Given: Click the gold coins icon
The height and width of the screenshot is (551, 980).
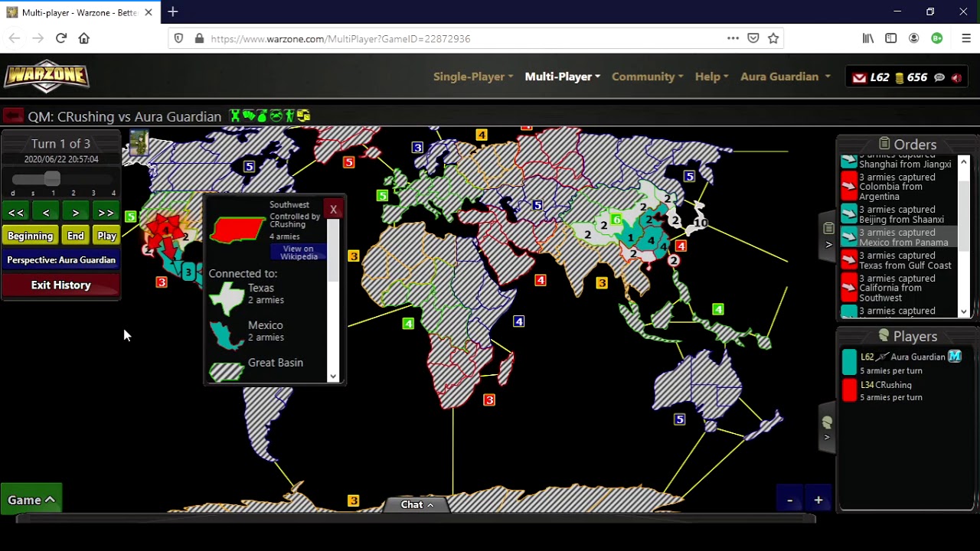Looking at the screenshot, I should click(x=900, y=77).
